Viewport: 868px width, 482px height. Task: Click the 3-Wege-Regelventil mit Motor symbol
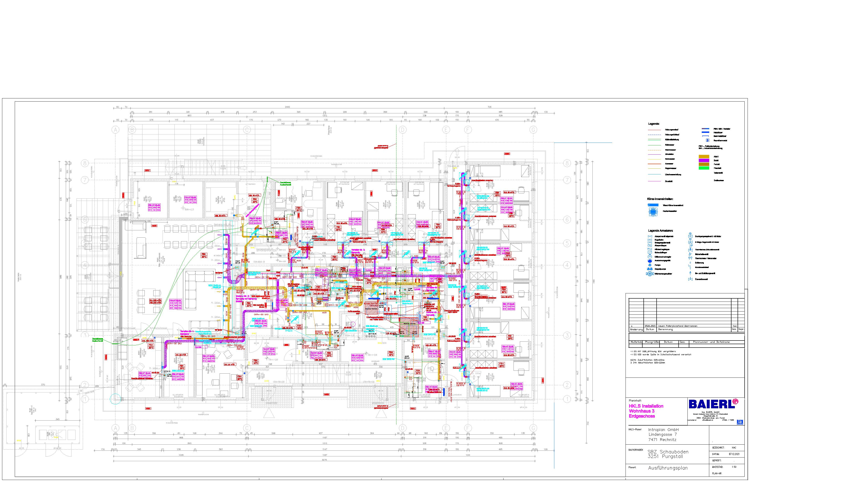click(x=690, y=242)
